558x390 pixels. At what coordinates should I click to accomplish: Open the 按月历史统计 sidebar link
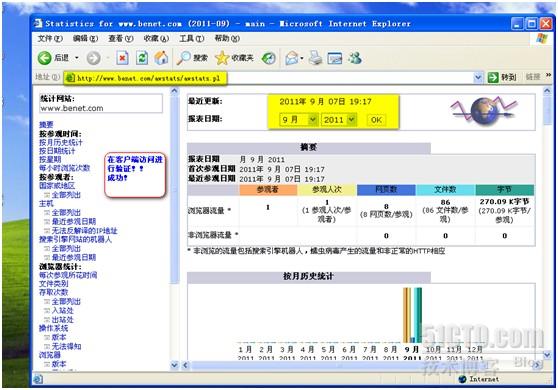coord(60,142)
